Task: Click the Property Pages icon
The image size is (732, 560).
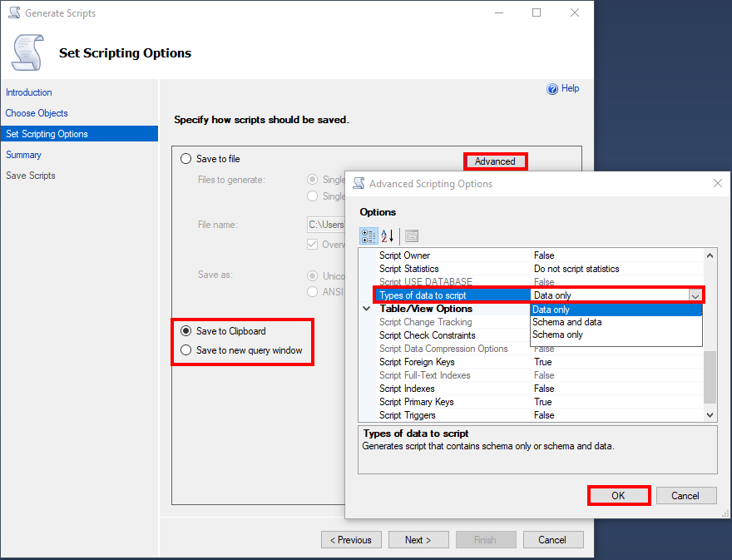Action: pyautogui.click(x=412, y=236)
